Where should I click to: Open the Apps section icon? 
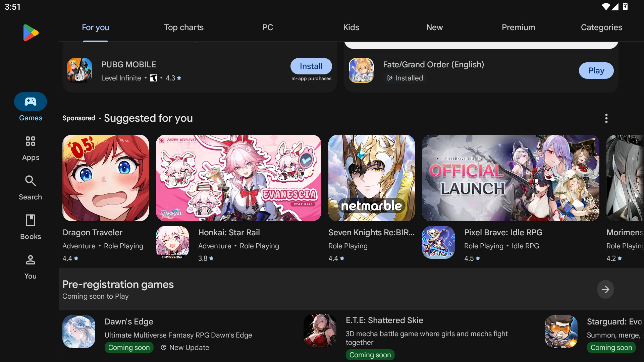pos(31,141)
